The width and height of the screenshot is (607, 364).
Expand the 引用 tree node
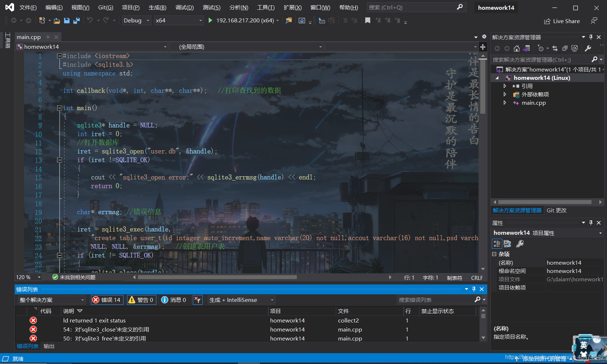pyautogui.click(x=505, y=86)
